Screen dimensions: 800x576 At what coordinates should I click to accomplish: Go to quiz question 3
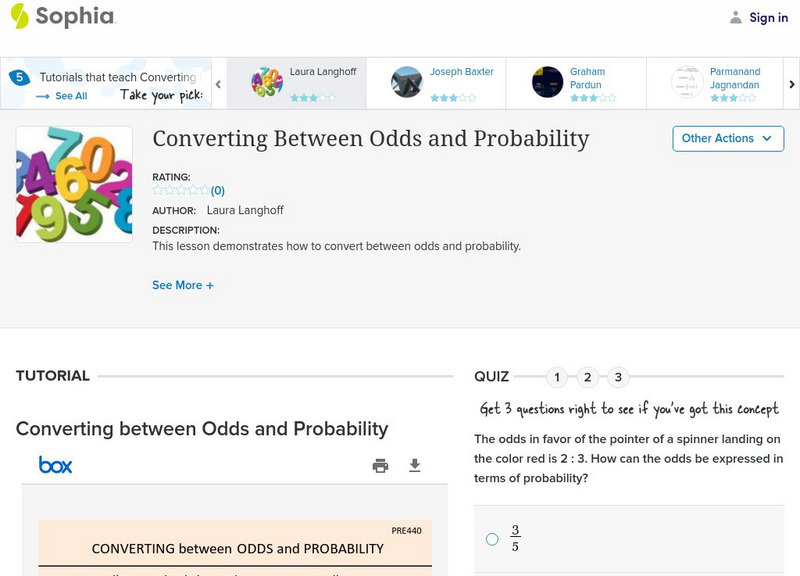coord(619,377)
